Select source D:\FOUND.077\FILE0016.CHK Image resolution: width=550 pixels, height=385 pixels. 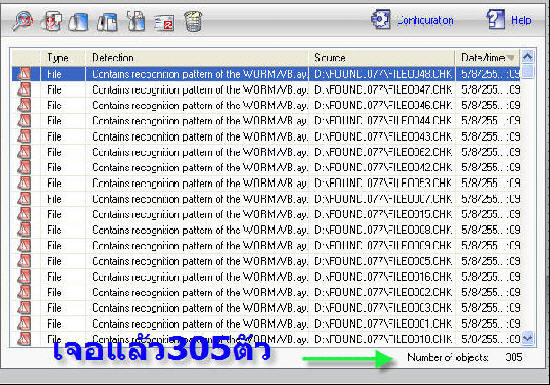click(x=383, y=277)
